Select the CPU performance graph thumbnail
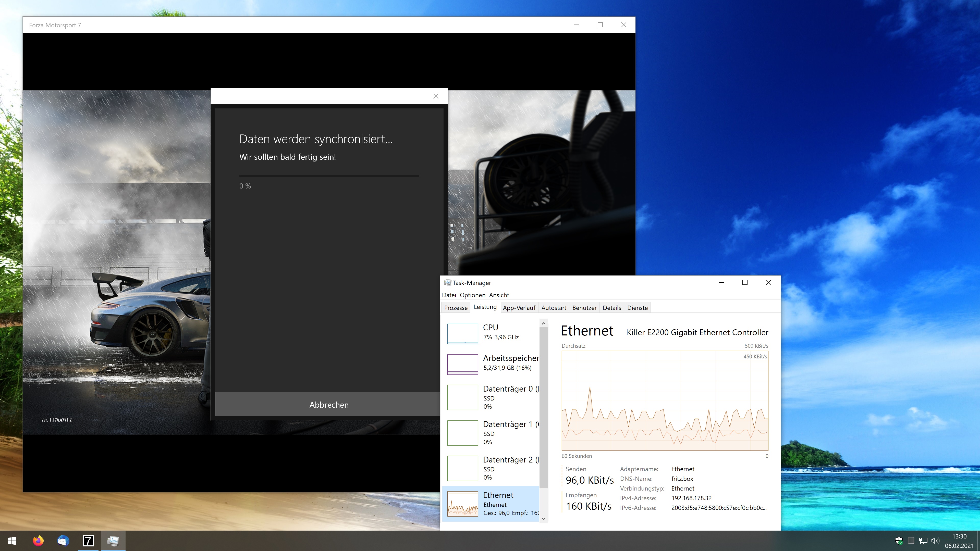The height and width of the screenshot is (551, 980). (x=462, y=333)
